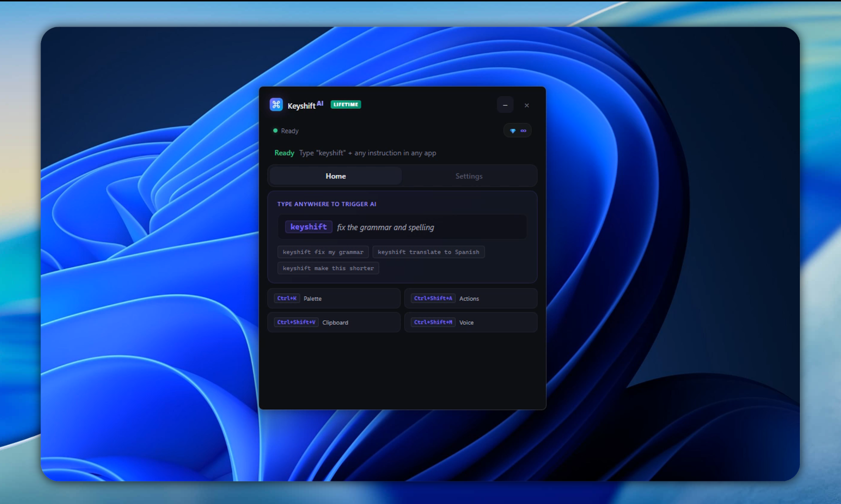This screenshot has width=841, height=504.
Task: Click the 'Type "keyshift" + any instruction' hint text
Action: [x=368, y=153]
